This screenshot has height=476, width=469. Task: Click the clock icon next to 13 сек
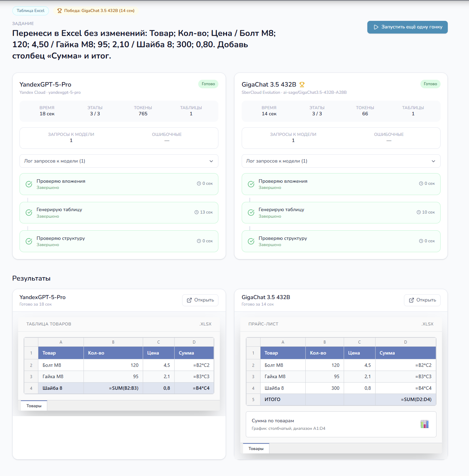pyautogui.click(x=197, y=212)
